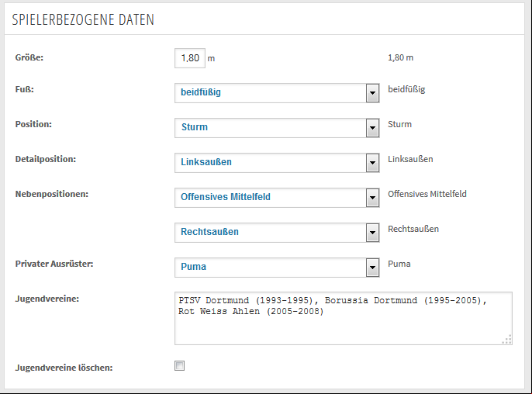Click the arrow button of the Puma dropdown
The image size is (532, 394).
372,268
